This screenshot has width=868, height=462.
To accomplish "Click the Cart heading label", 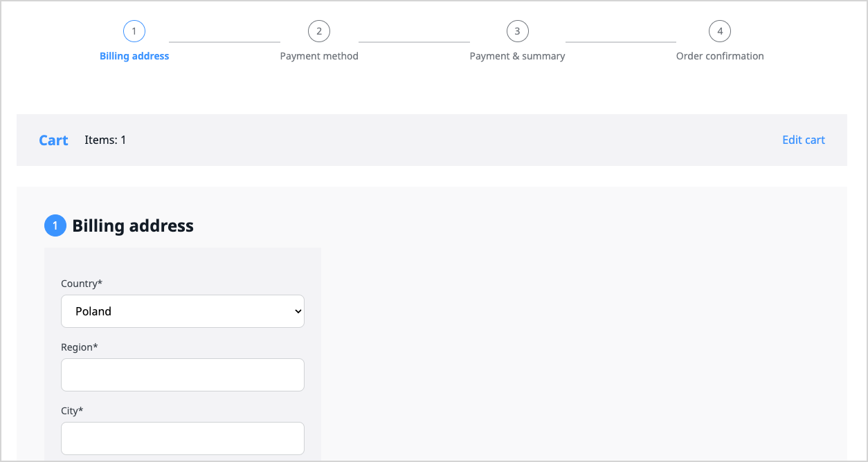I will pos(53,140).
